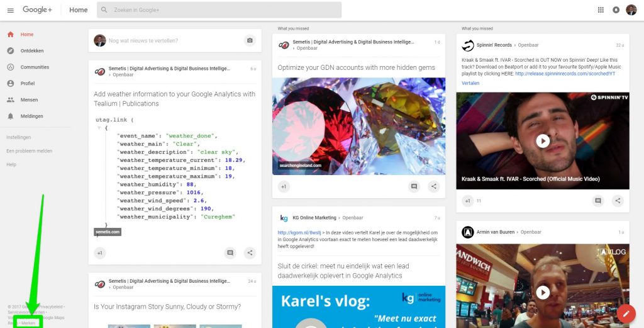This screenshot has width=644, height=328.
Task: Play the Kraak & Smaak Scorched video
Action: [543, 141]
